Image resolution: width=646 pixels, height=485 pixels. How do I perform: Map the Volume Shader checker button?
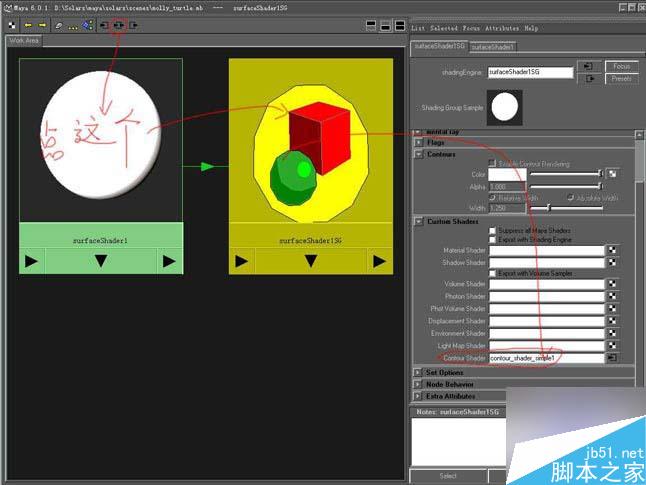point(613,284)
